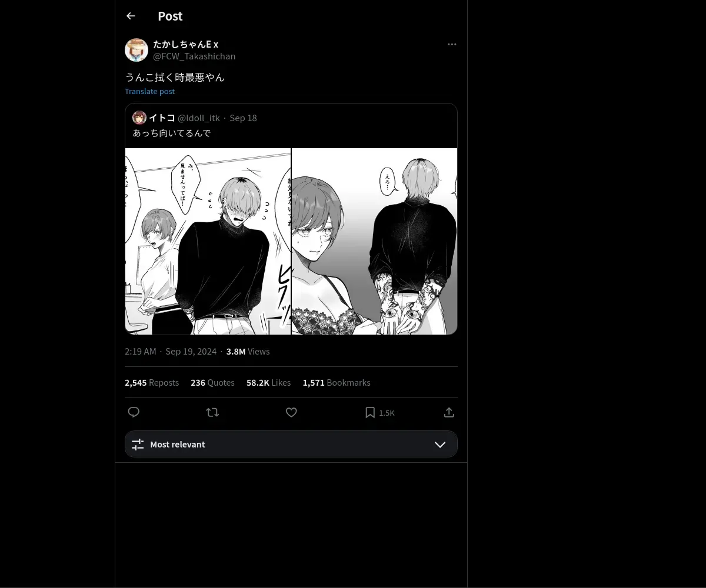706x588 pixels.
Task: Click the filter sliders icon beside Most relevant
Action: (x=138, y=445)
